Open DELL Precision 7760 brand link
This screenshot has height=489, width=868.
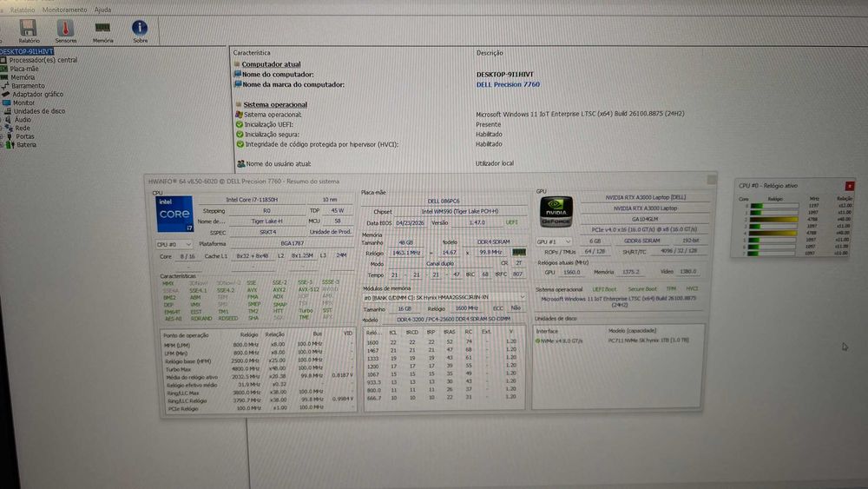tap(508, 85)
